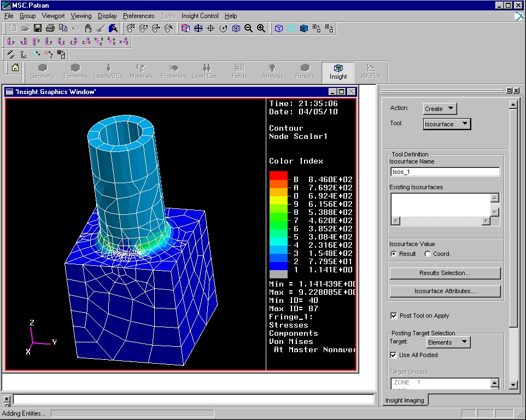The image size is (526, 420).
Task: Open the Help menu
Action: 231,16
